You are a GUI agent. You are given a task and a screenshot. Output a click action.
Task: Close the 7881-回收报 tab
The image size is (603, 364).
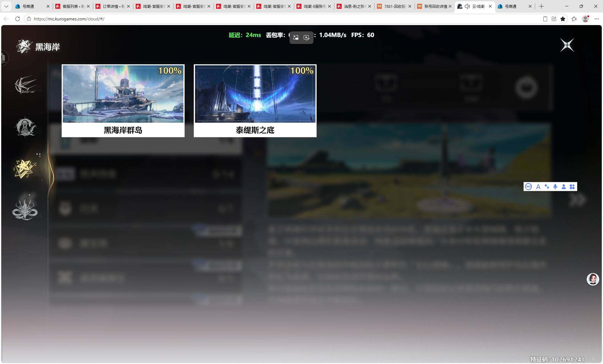(410, 6)
